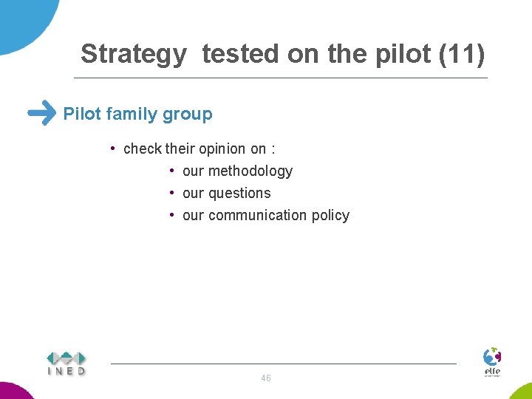Select the our methodology bullet
The width and height of the screenshot is (532, 399).
[237, 171]
